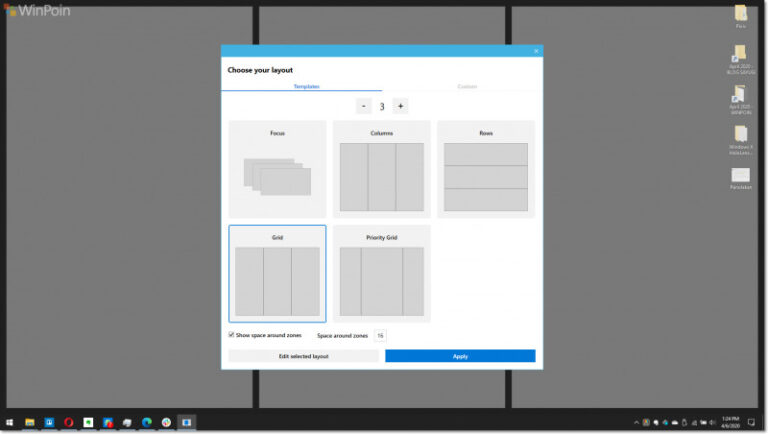Select the April 2020 WinPoin shortcut folder
This screenshot has width=768, height=434.
pos(741,100)
